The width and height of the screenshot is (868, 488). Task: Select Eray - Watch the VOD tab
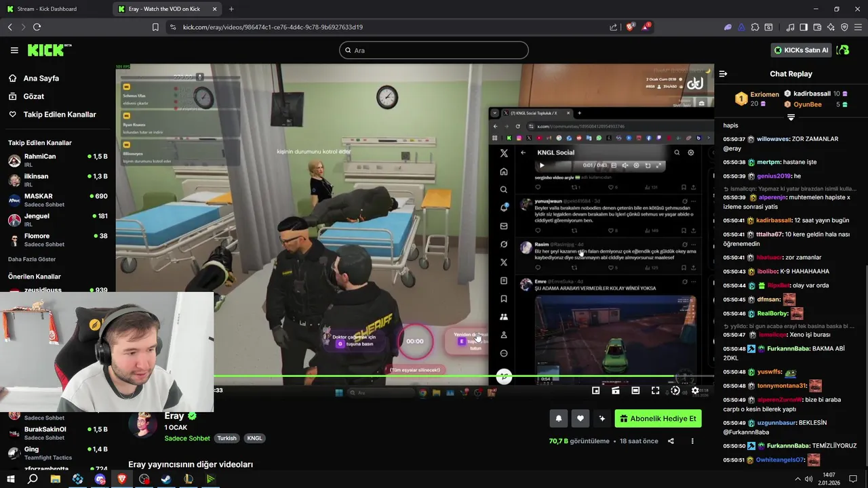(166, 9)
